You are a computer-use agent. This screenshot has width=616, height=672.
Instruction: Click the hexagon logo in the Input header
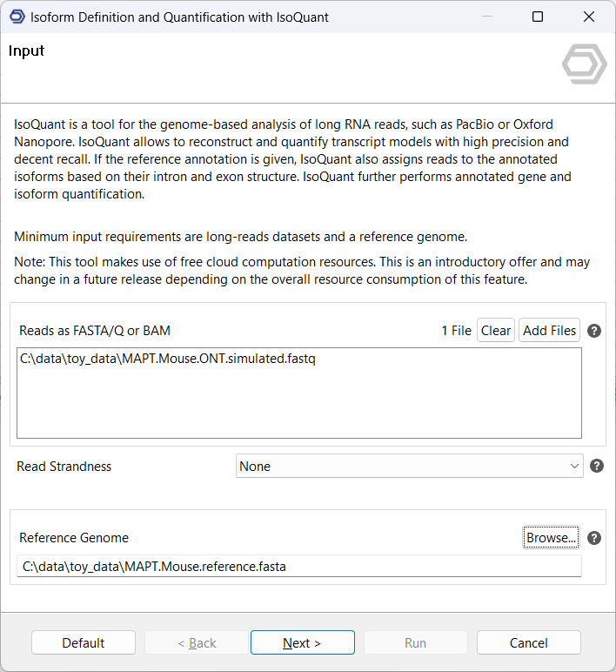pos(584,65)
